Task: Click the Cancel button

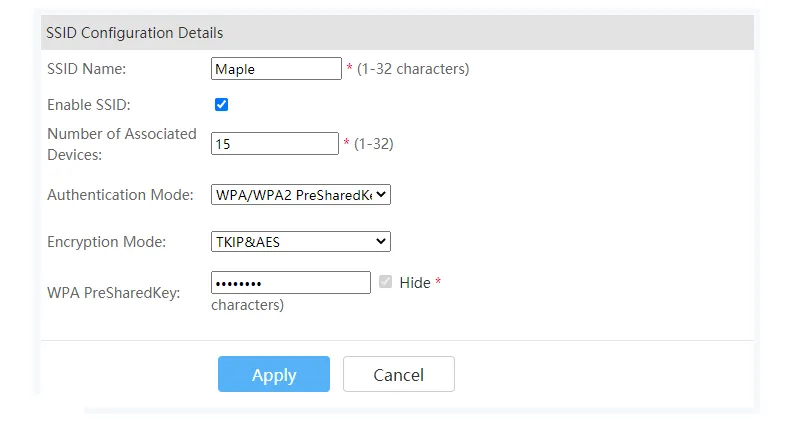Action: coord(399,374)
